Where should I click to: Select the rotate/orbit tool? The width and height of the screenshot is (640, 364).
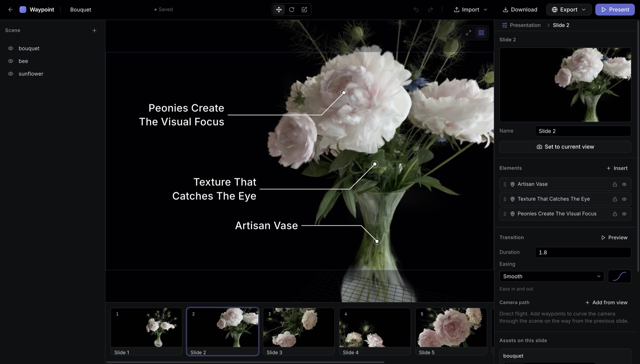click(292, 10)
